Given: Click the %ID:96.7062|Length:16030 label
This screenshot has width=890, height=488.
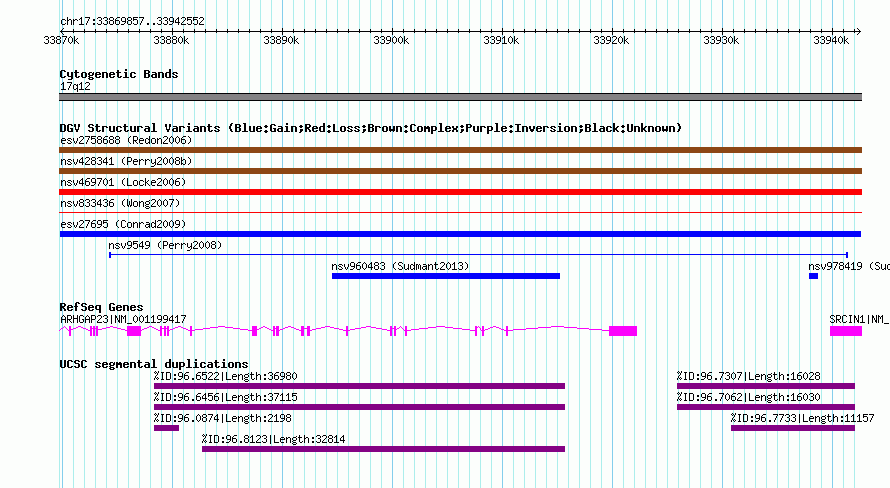Looking at the screenshot, I should point(749,397).
